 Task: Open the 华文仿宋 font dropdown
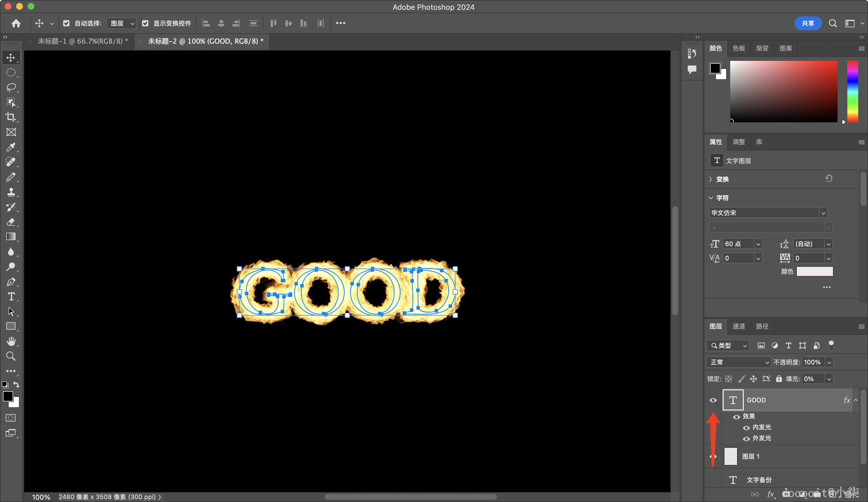tap(823, 213)
